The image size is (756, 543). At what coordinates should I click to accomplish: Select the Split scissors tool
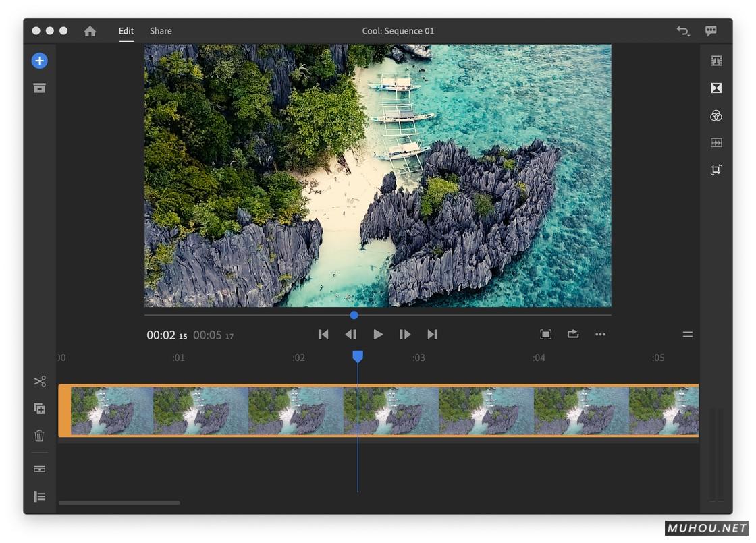pos(40,382)
